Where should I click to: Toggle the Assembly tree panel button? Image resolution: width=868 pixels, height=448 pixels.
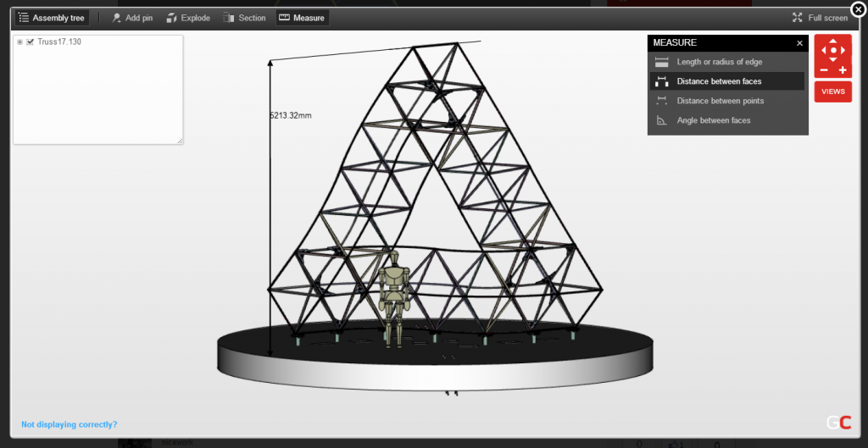click(52, 18)
